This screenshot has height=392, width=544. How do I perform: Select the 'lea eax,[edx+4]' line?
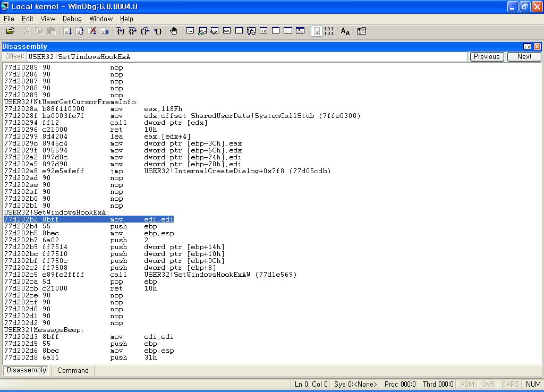98,137
